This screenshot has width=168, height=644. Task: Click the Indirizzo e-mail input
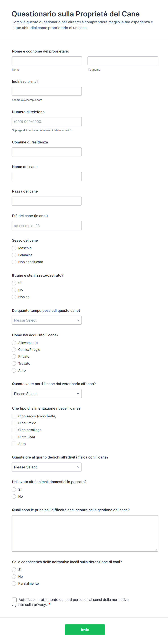pos(47,91)
